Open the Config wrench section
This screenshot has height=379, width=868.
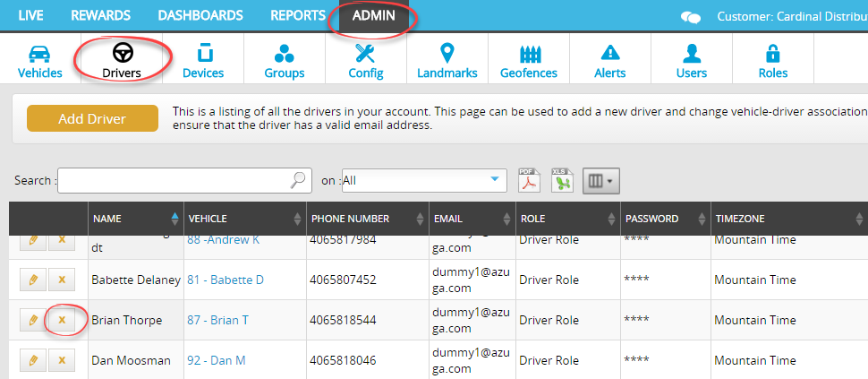[366, 60]
